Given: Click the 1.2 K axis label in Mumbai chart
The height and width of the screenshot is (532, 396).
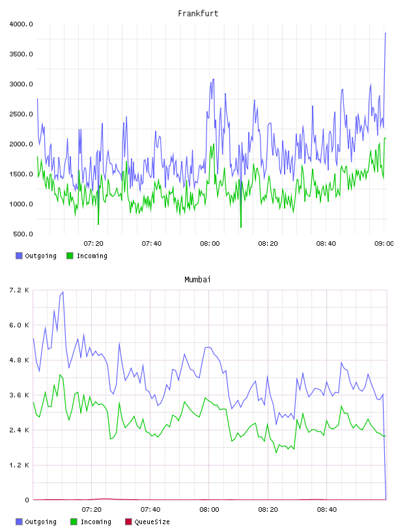Looking at the screenshot, I should (19, 465).
